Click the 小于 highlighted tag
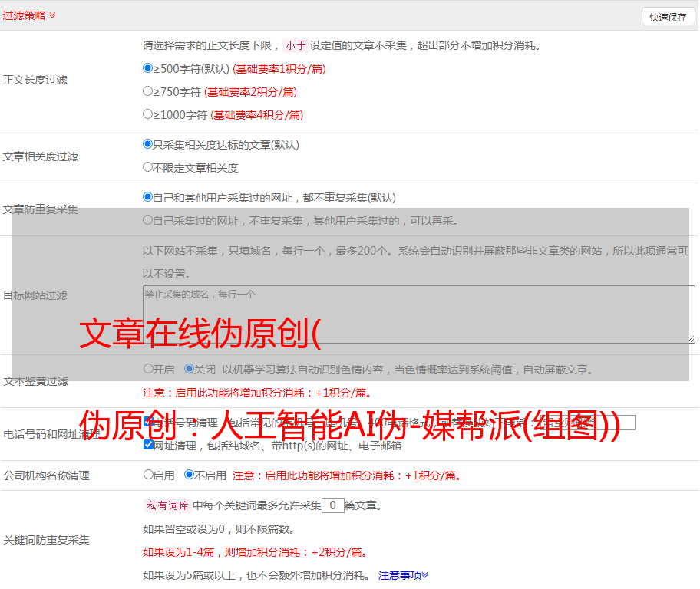Screen dimensions: 700x589 [296, 45]
